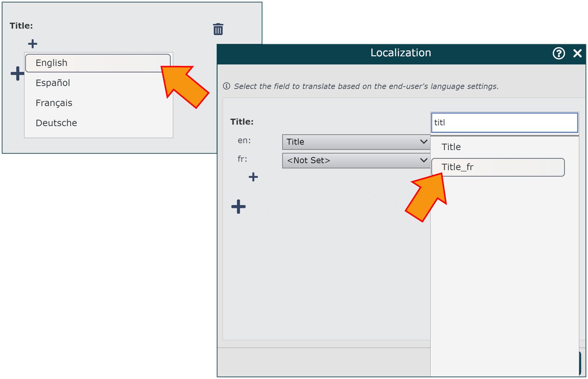Screen dimensions: 588x379
Task: Click the 'fr:' language label
Action: click(x=242, y=159)
